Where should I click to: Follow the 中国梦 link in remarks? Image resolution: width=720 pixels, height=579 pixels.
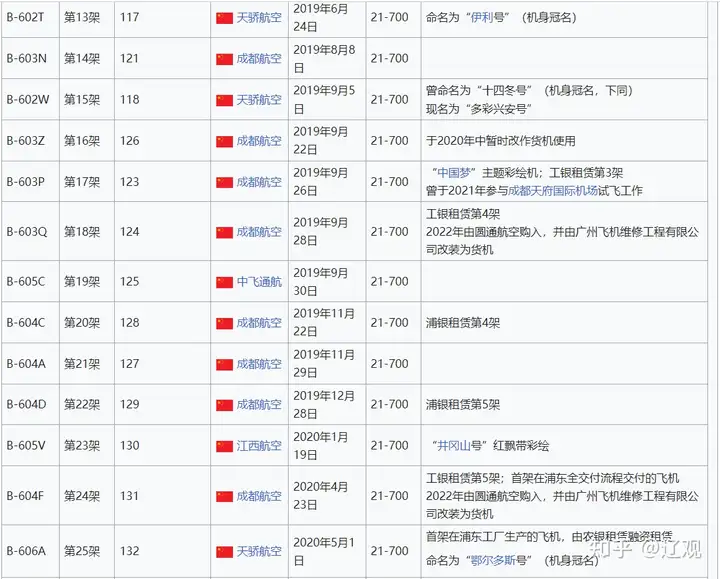coord(455,173)
